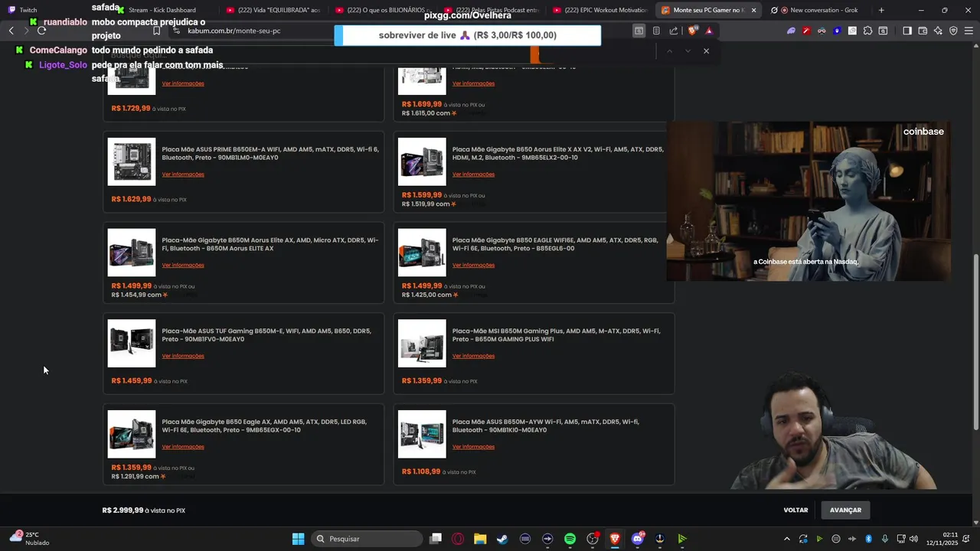The width and height of the screenshot is (980, 551).
Task: Close the Monte seu PC Gamer tab
Action: (754, 10)
